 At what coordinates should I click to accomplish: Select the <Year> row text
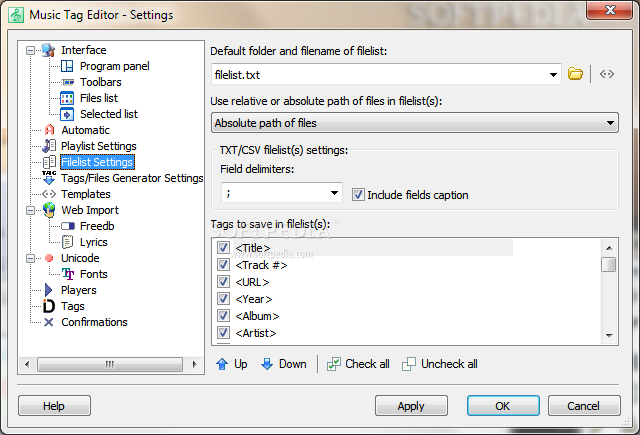click(x=254, y=299)
